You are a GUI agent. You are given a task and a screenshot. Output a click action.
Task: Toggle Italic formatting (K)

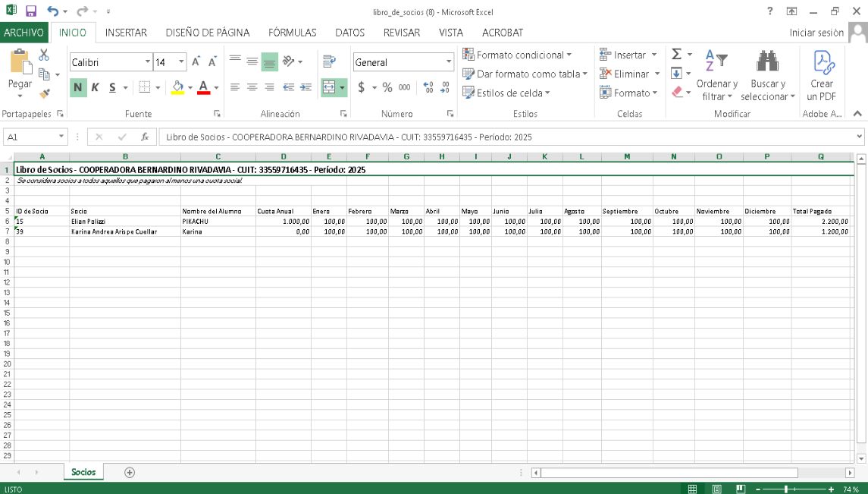click(x=96, y=87)
